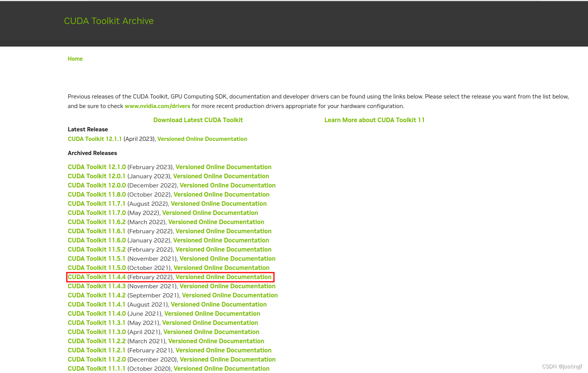
Task: Open documentation link for CUDA 12.1.0
Action: point(224,167)
